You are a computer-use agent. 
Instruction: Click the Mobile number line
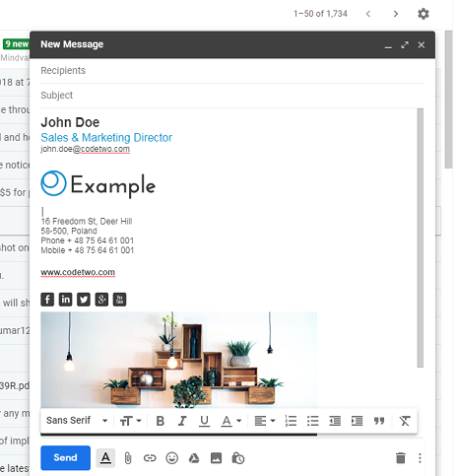coord(88,250)
